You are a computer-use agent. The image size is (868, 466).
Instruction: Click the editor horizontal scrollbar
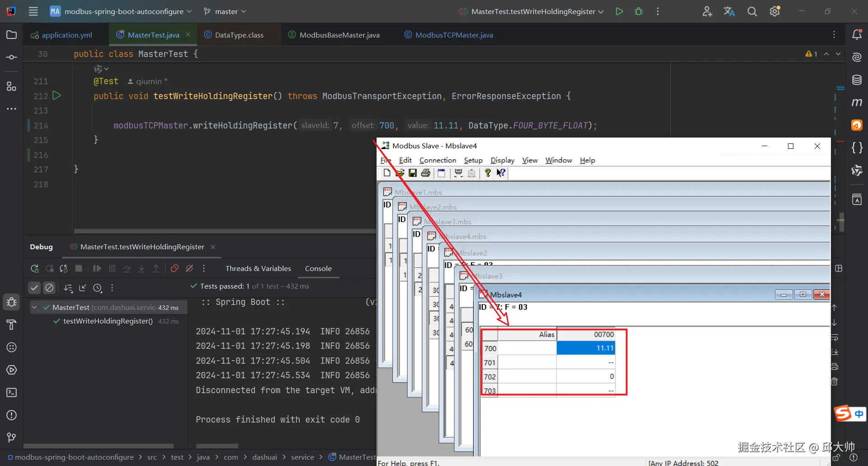[x=225, y=231]
